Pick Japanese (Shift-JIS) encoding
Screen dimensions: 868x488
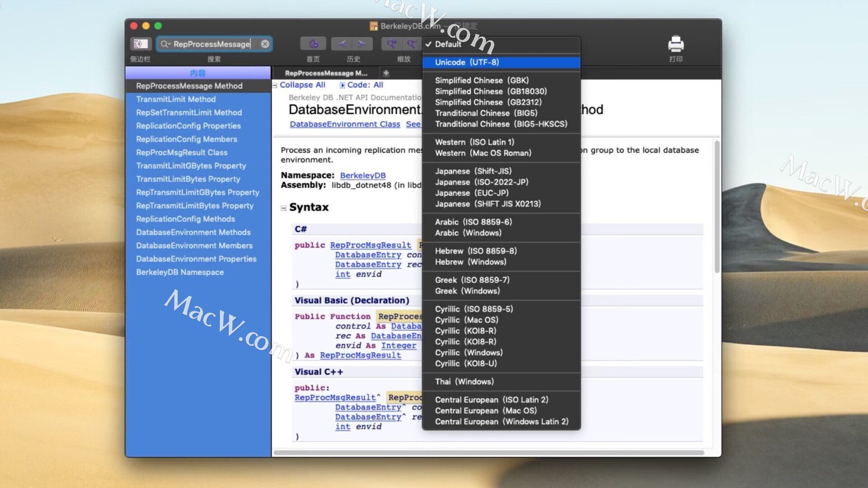[x=501, y=171]
